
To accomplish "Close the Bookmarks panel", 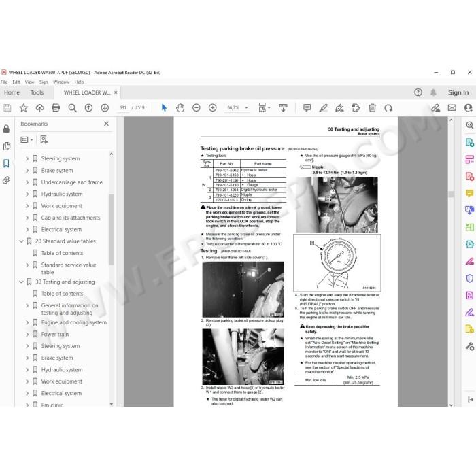I will (106, 124).
